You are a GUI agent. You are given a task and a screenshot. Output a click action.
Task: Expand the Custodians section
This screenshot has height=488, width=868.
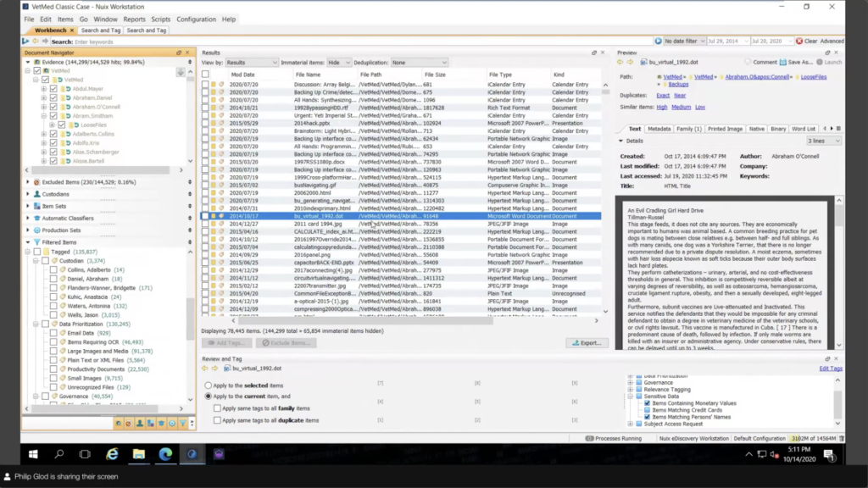(28, 194)
